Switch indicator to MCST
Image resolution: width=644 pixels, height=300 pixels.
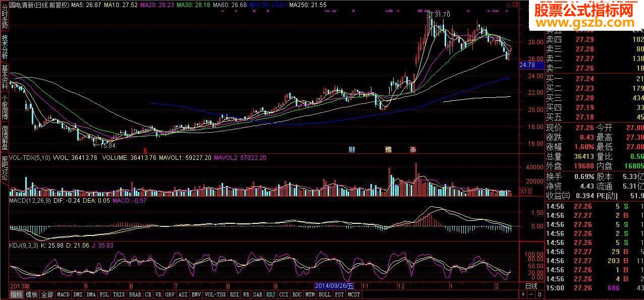click(x=354, y=294)
